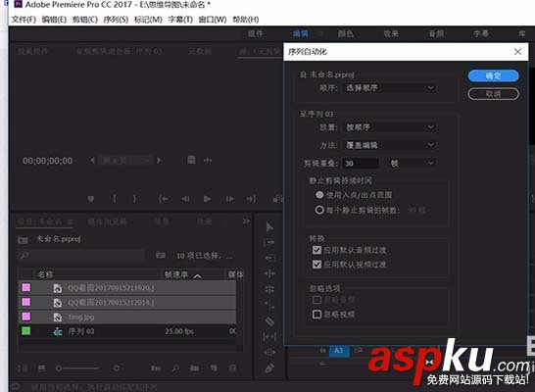Go to Out point in Source monitor
The height and width of the screenshot is (392, 535).
(x=252, y=199)
